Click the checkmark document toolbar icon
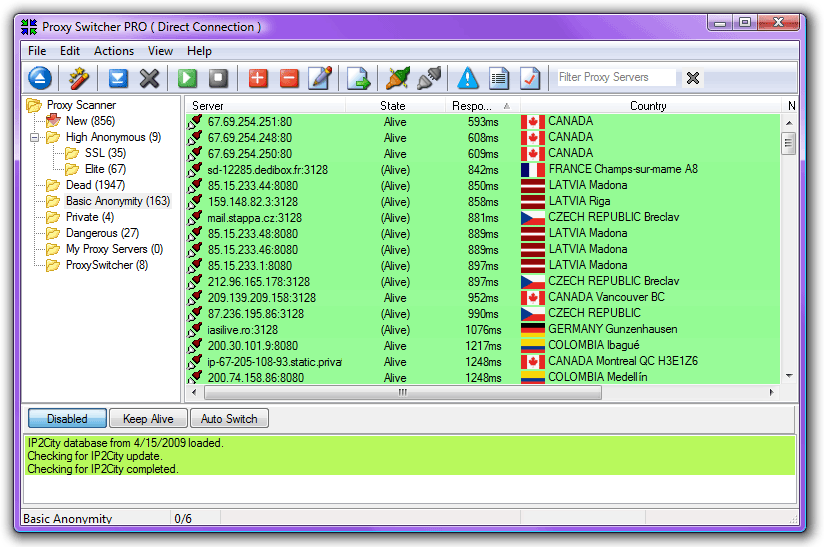 [x=530, y=78]
